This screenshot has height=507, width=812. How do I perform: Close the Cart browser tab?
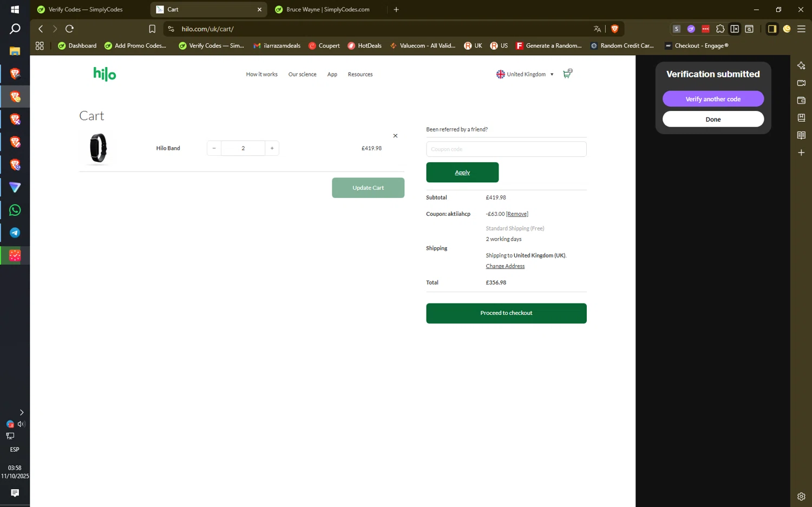[259, 9]
